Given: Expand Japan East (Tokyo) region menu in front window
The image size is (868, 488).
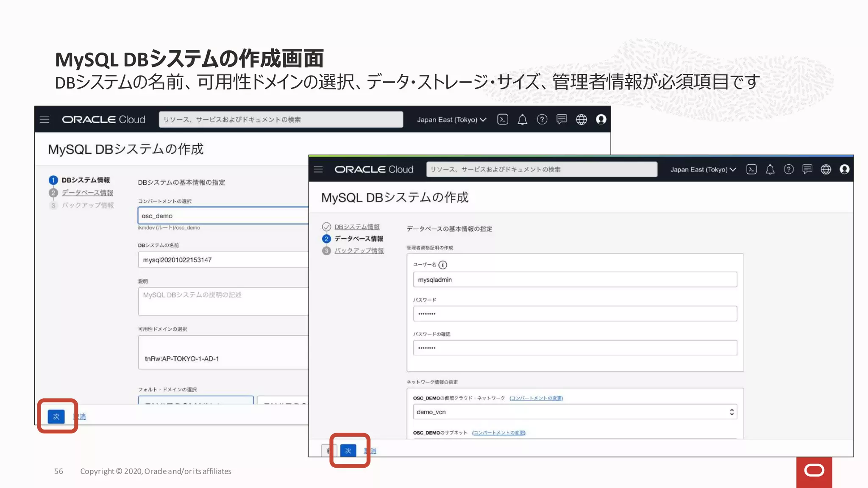Looking at the screenshot, I should [x=703, y=169].
